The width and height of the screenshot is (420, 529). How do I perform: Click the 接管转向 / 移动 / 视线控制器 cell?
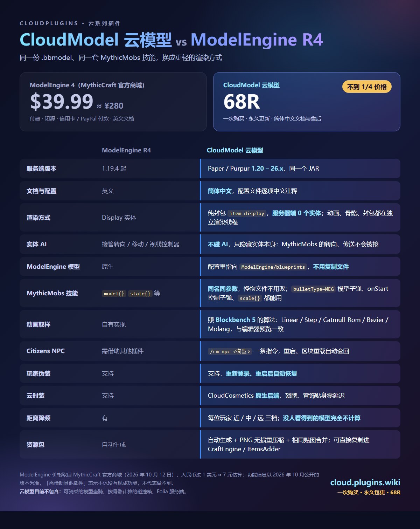coord(141,244)
